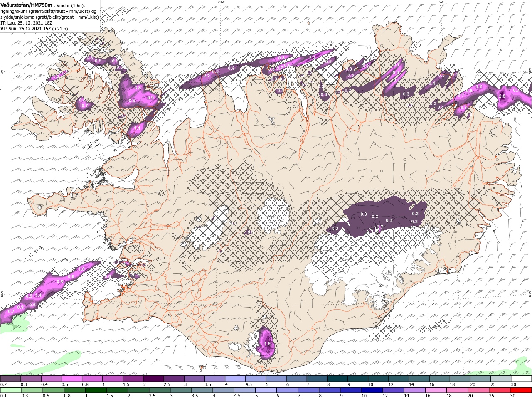Screen dimensions: 532x399
Task: Click the 0.2 label on the upper scale
Action: [x=4, y=384]
